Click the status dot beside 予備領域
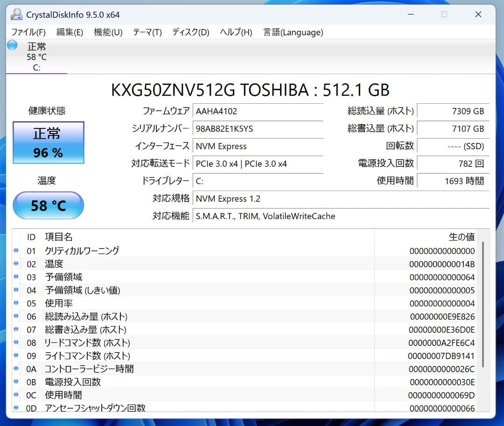 click(16, 277)
